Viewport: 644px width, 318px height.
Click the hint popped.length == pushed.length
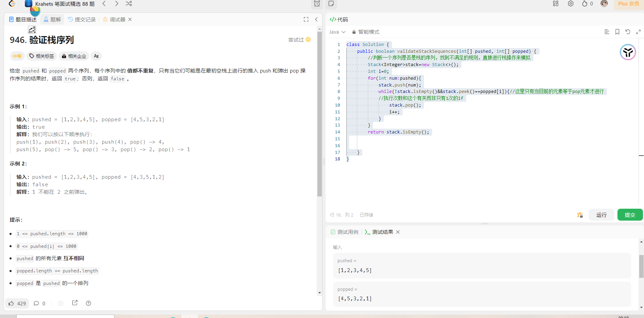[57, 271]
